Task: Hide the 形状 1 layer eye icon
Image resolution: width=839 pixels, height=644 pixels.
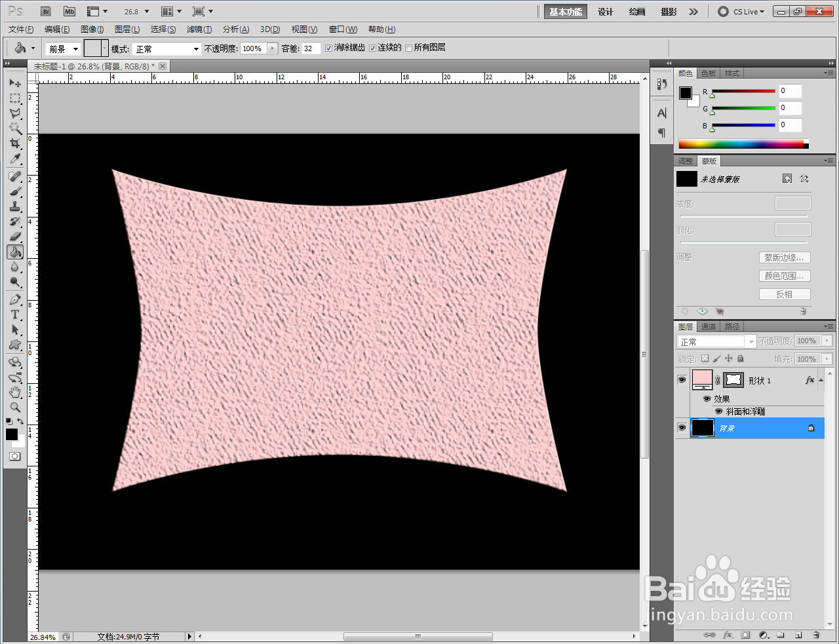Action: (682, 380)
